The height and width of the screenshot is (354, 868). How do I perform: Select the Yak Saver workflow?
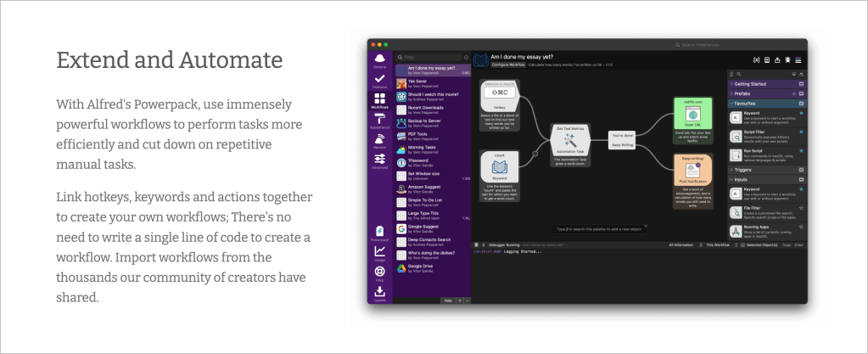point(428,83)
